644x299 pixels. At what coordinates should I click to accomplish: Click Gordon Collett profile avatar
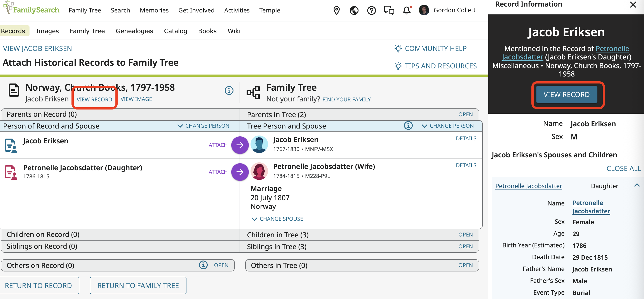click(424, 10)
